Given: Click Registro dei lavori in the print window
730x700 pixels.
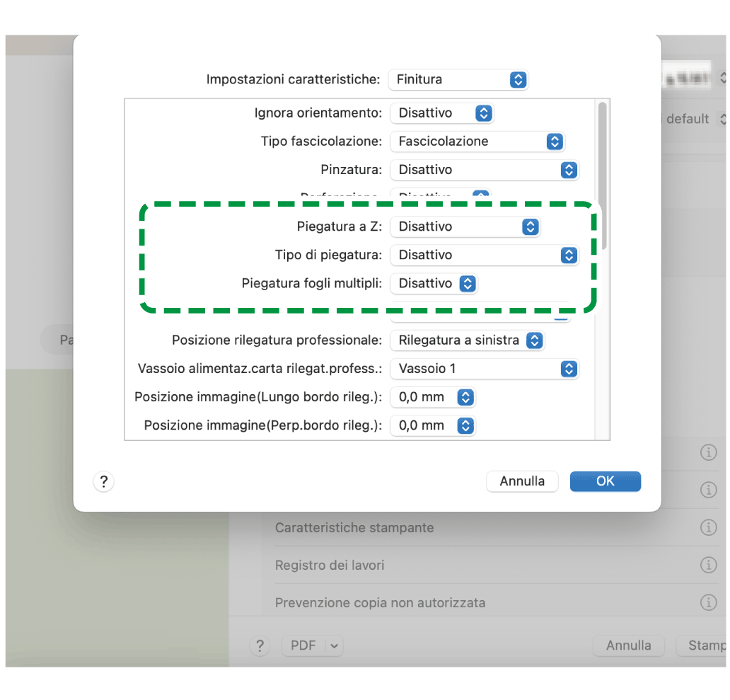Looking at the screenshot, I should 330,566.
